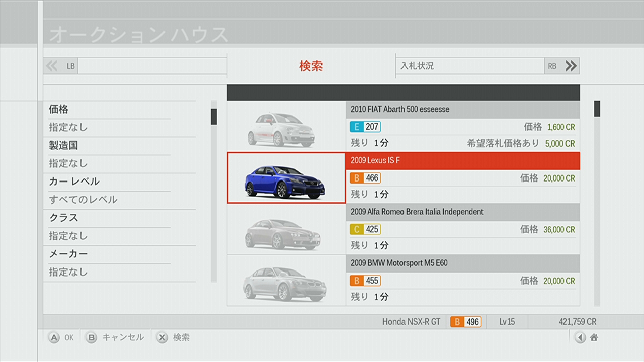Image resolution: width=644 pixels, height=362 pixels.
Task: Click the 421,759 CR credits balance
Action: [578, 322]
